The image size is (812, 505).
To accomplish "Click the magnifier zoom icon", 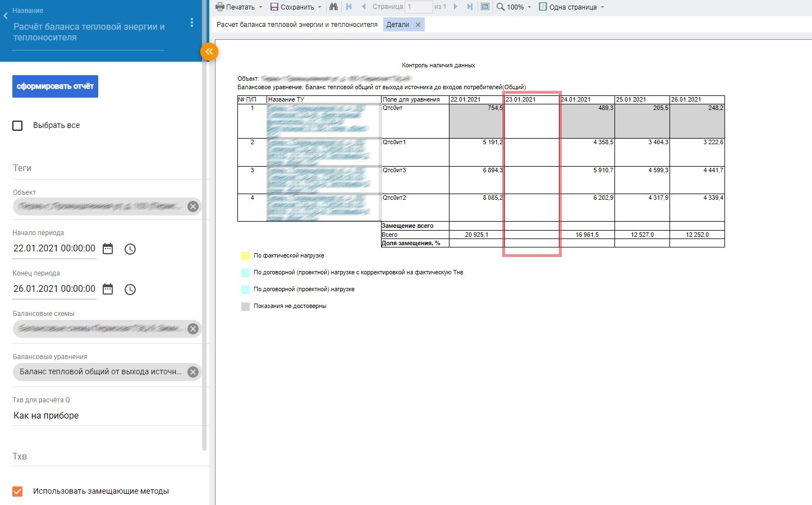I will (x=501, y=7).
